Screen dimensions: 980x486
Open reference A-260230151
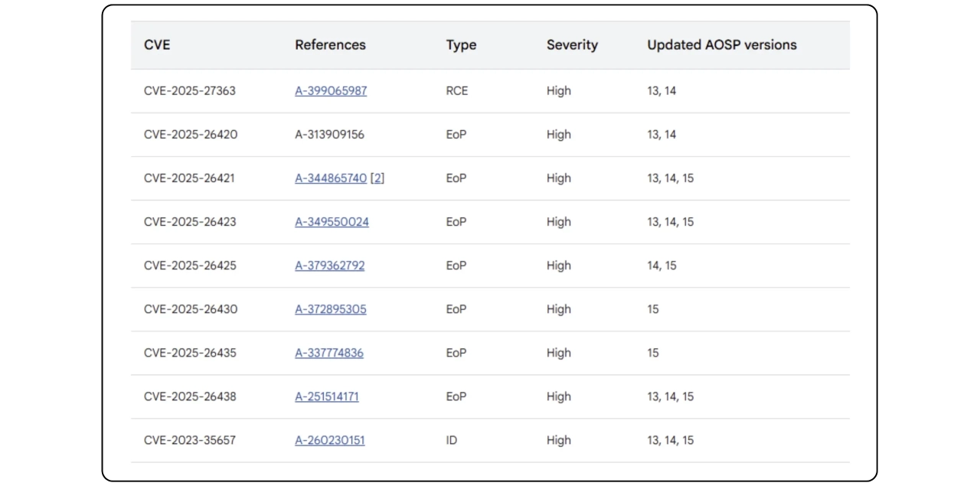pyautogui.click(x=330, y=440)
